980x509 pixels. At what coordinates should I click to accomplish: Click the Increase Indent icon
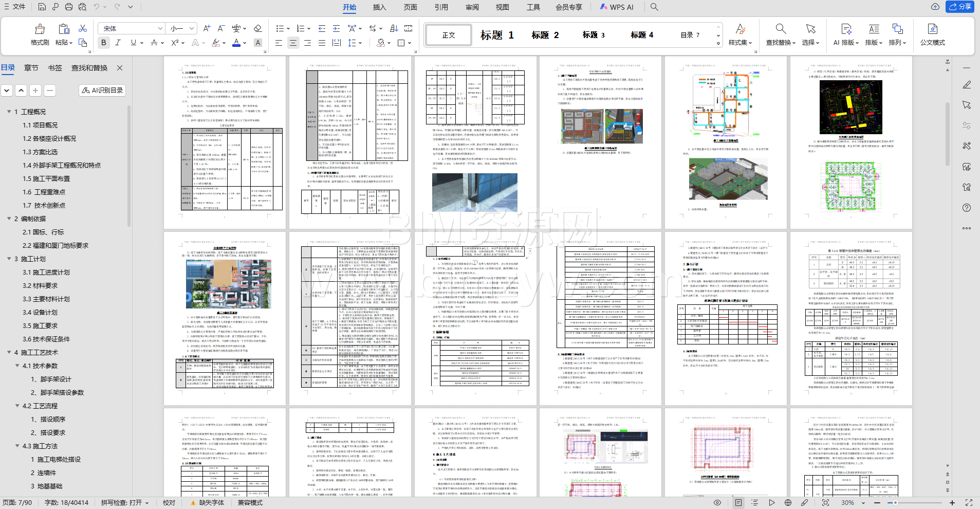336,28
